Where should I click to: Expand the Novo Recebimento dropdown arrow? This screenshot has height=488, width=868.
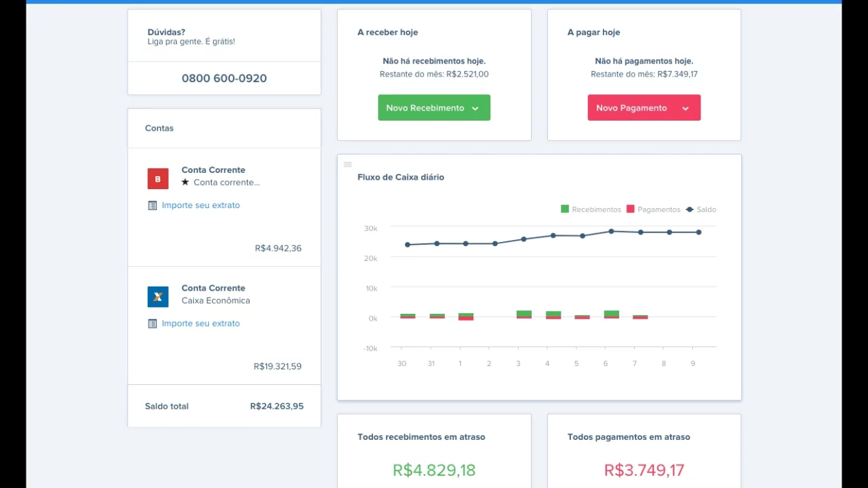pyautogui.click(x=475, y=108)
